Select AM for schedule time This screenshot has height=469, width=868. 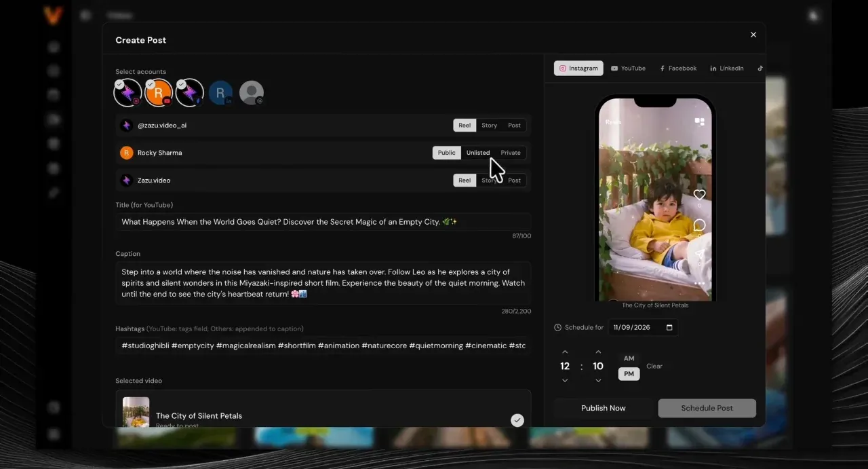point(629,358)
